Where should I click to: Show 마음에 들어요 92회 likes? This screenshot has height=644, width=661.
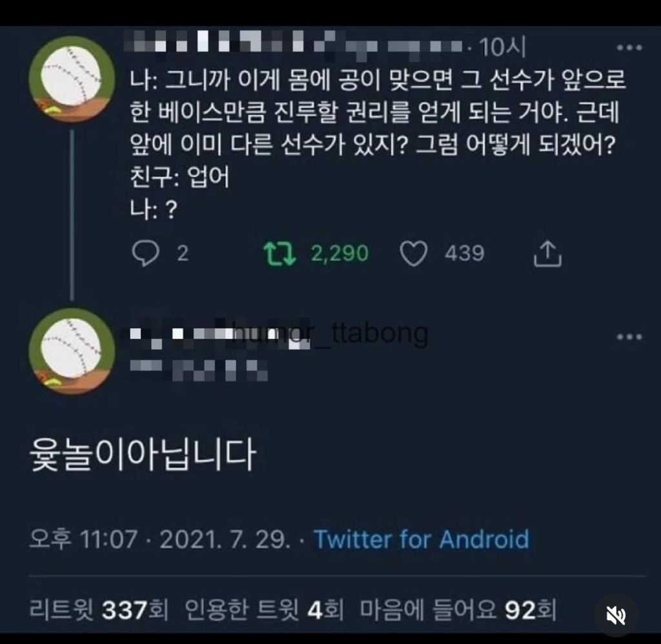pyautogui.click(x=458, y=609)
